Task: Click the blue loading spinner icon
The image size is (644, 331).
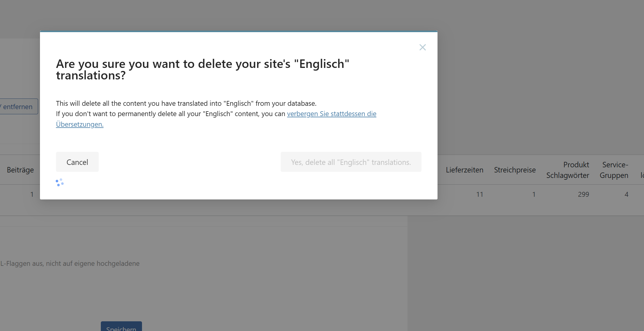Action: point(60,182)
